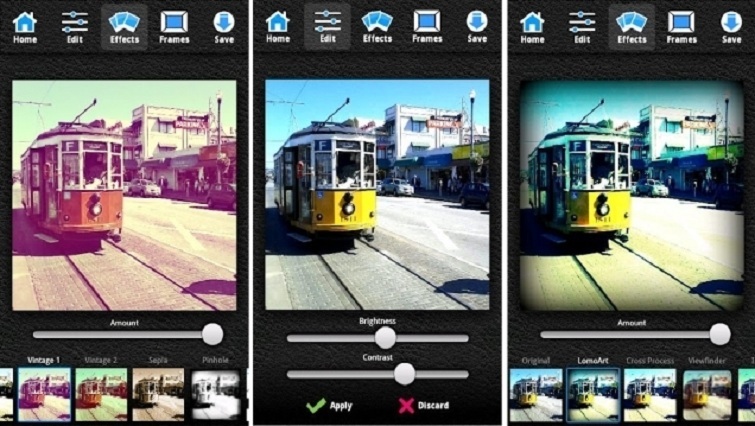The height and width of the screenshot is (426, 755).
Task: Apply changes with the green checkmark button
Action: coord(332,405)
